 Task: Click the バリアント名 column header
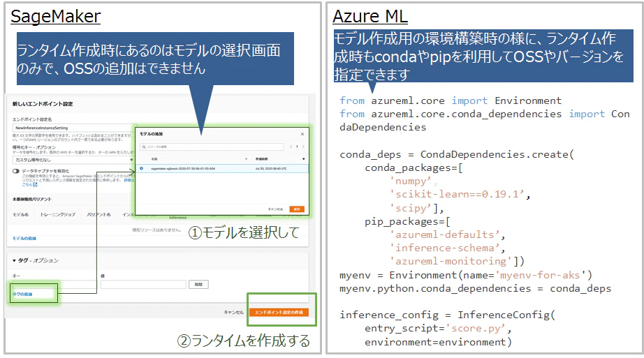click(98, 215)
